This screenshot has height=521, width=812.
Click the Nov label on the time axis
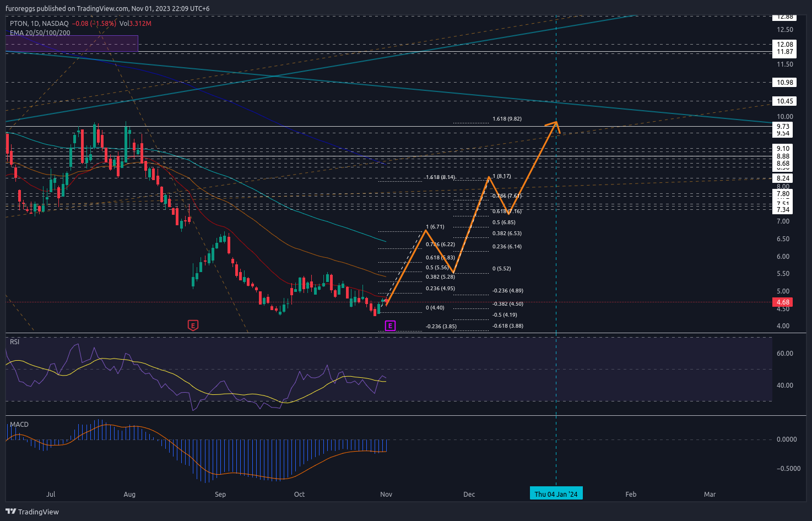point(386,495)
